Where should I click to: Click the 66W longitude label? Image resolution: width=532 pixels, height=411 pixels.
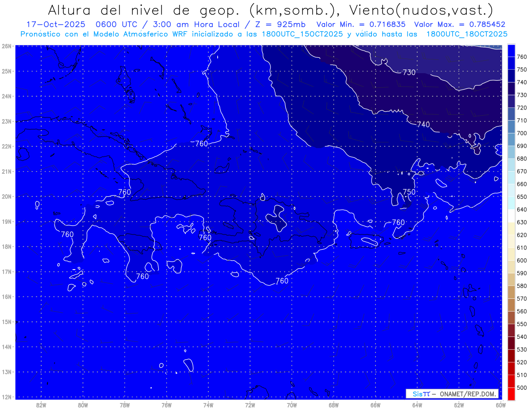tap(376, 405)
